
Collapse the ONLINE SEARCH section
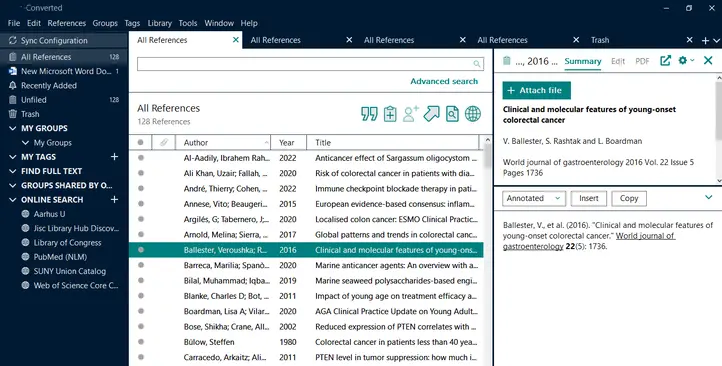pyautogui.click(x=13, y=200)
